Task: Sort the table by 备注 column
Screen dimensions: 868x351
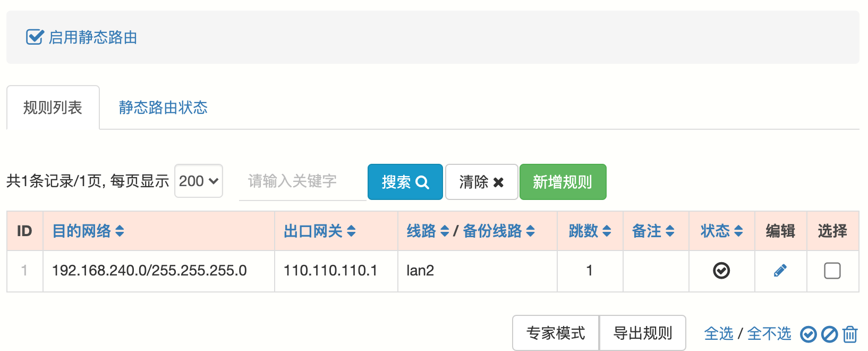Action: pos(653,231)
